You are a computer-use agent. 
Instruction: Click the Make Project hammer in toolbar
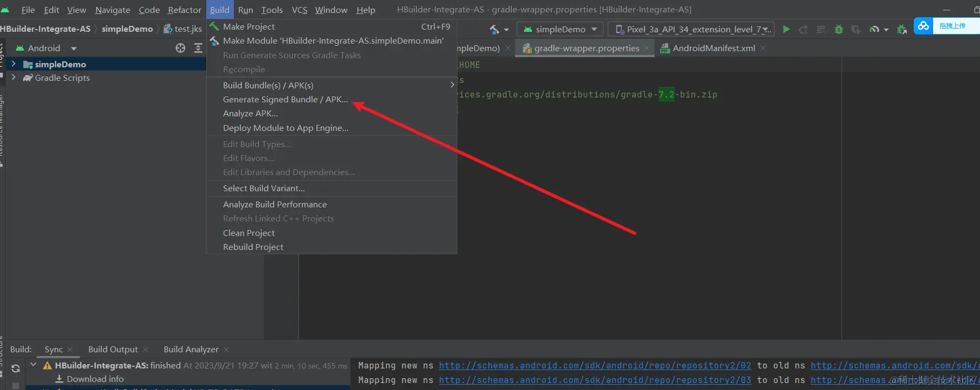tap(494, 30)
